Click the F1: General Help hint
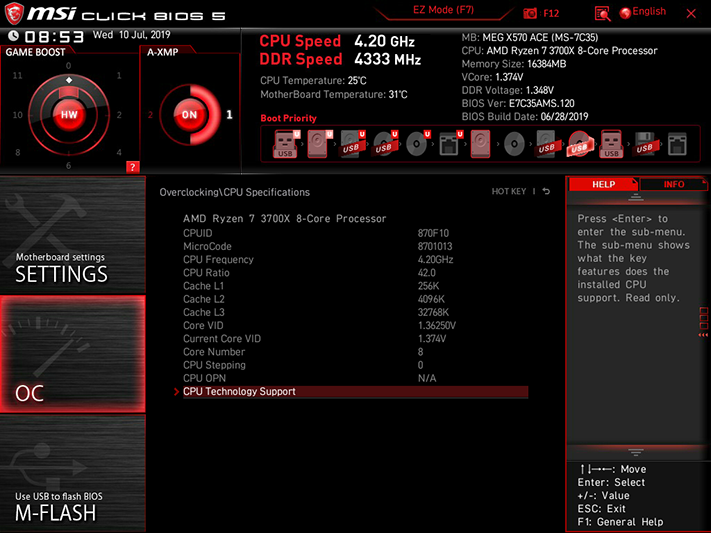The image size is (711, 533). [620, 522]
